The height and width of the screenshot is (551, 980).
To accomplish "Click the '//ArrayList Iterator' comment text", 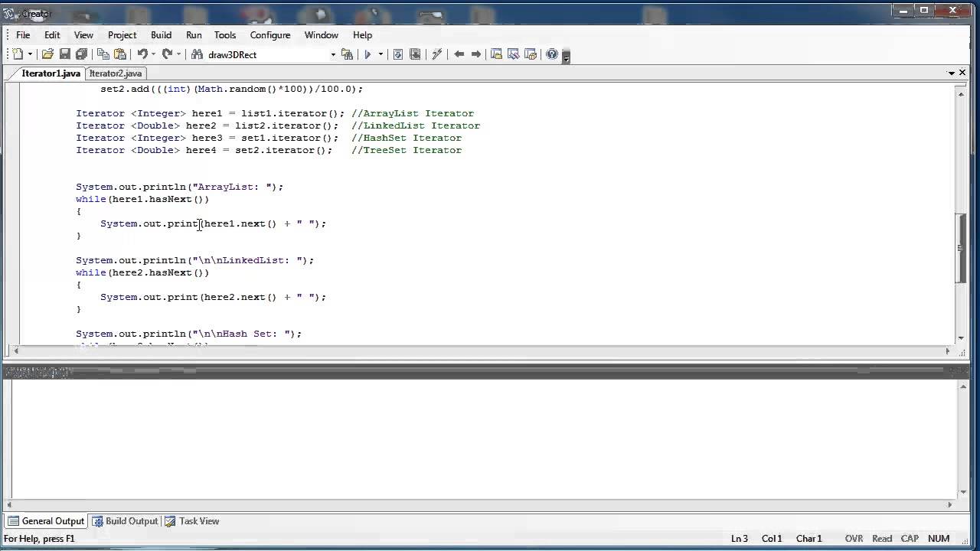I will click(413, 113).
